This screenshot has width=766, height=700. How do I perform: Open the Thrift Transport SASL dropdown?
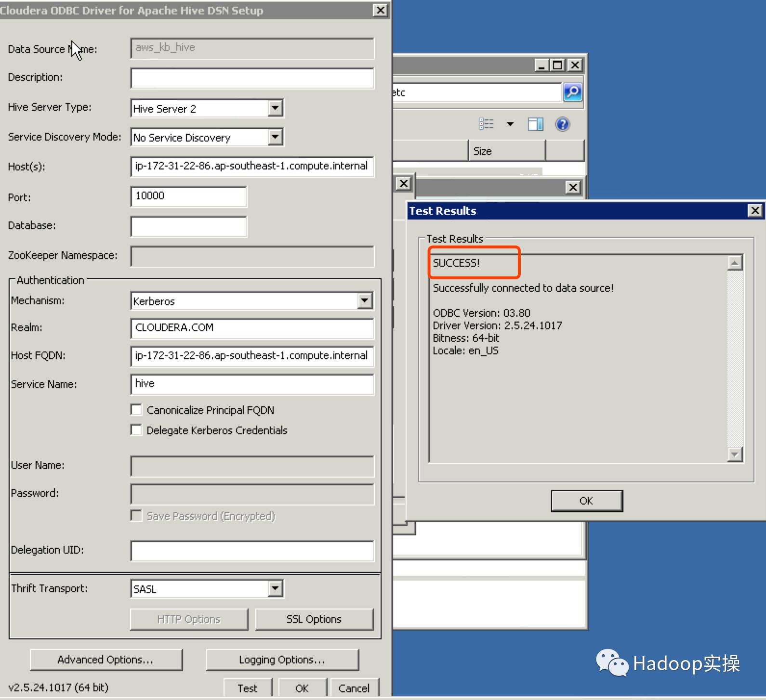click(x=275, y=588)
